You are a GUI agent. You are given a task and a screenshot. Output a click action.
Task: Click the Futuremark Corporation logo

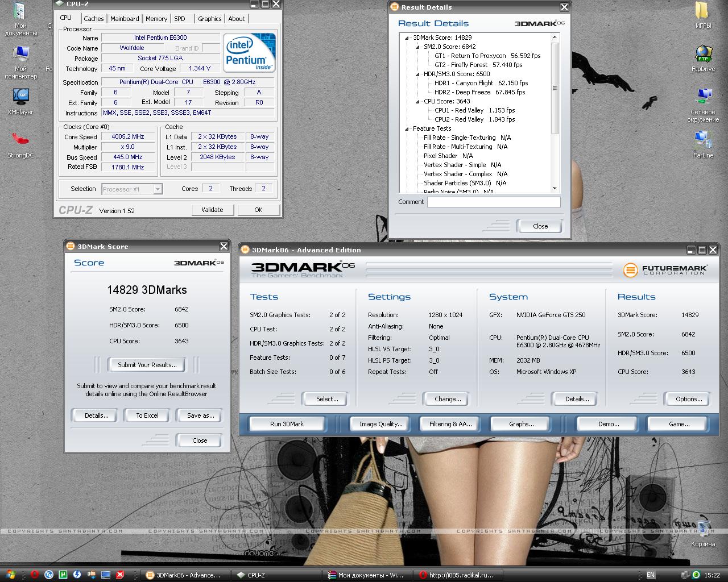pyautogui.click(x=665, y=270)
